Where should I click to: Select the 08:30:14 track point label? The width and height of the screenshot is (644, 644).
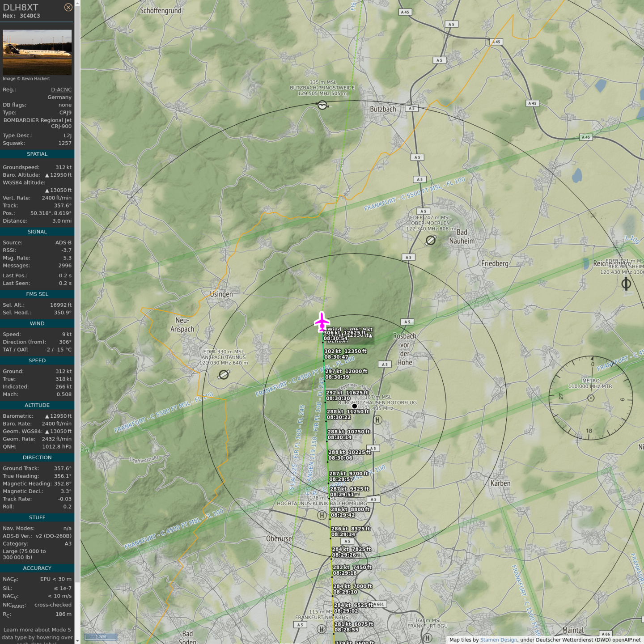click(339, 437)
